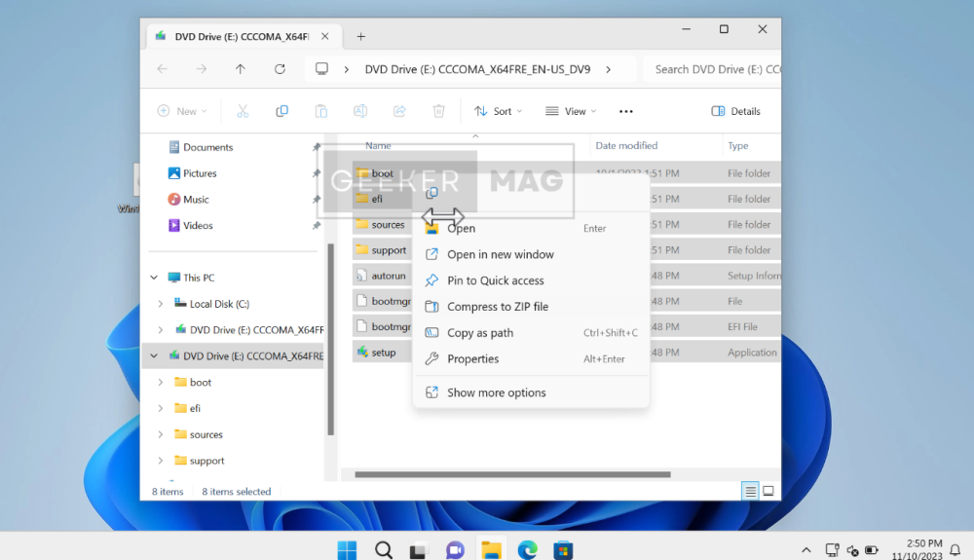Click the Copy icon in File Explorer toolbar
974x560 pixels.
tap(281, 111)
